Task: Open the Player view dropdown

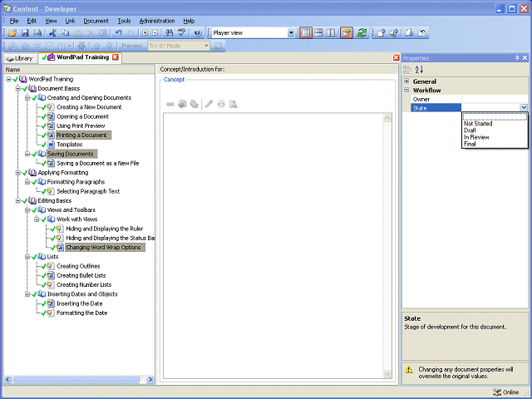Action: pyautogui.click(x=291, y=33)
